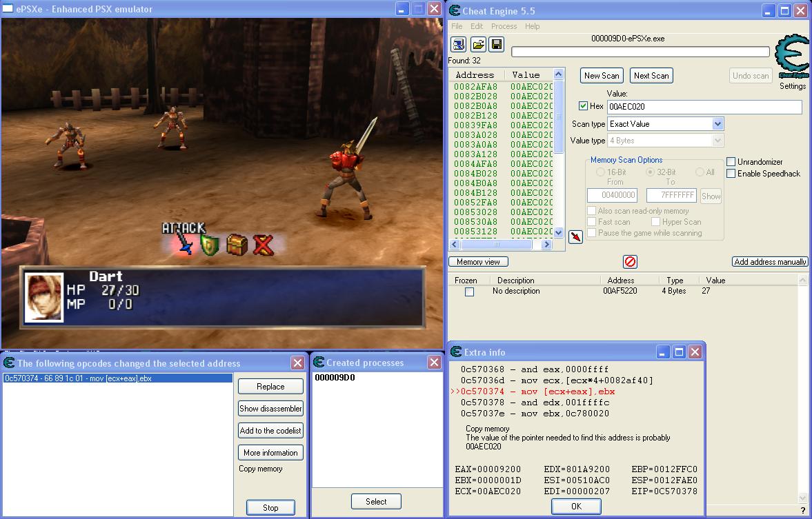Close the Extra info window

click(x=695, y=352)
